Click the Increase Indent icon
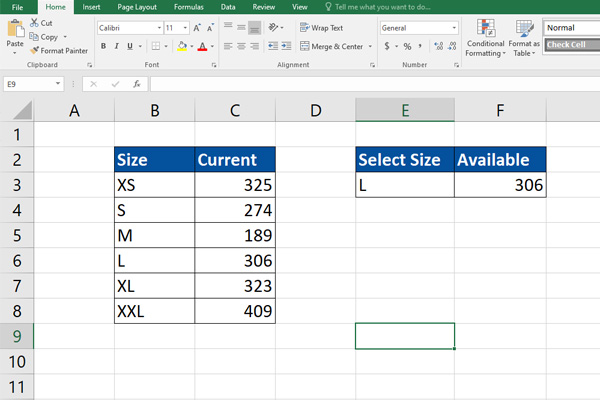Viewport: 600px width, 400px height. (285, 46)
